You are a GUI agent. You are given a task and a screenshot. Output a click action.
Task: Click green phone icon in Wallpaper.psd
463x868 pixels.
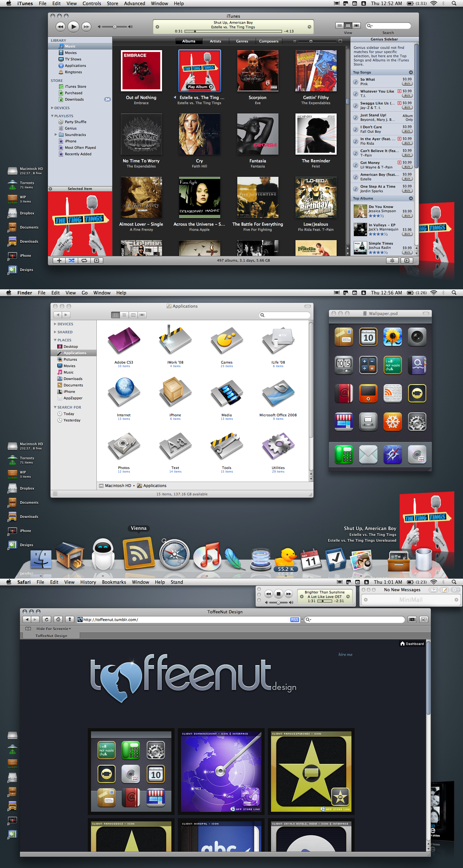coord(344,455)
